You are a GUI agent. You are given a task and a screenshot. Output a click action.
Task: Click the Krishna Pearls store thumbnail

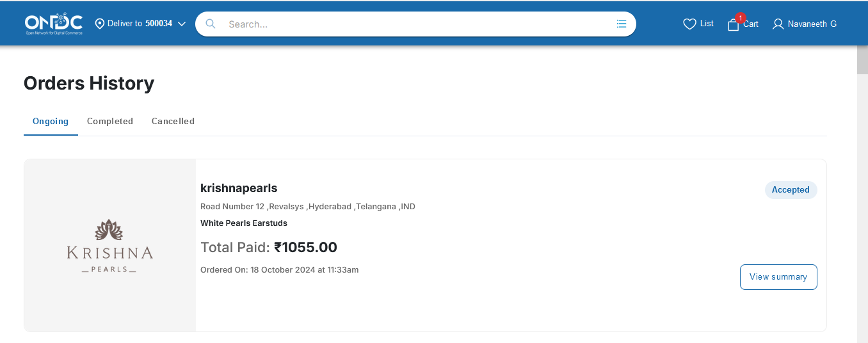pyautogui.click(x=110, y=246)
